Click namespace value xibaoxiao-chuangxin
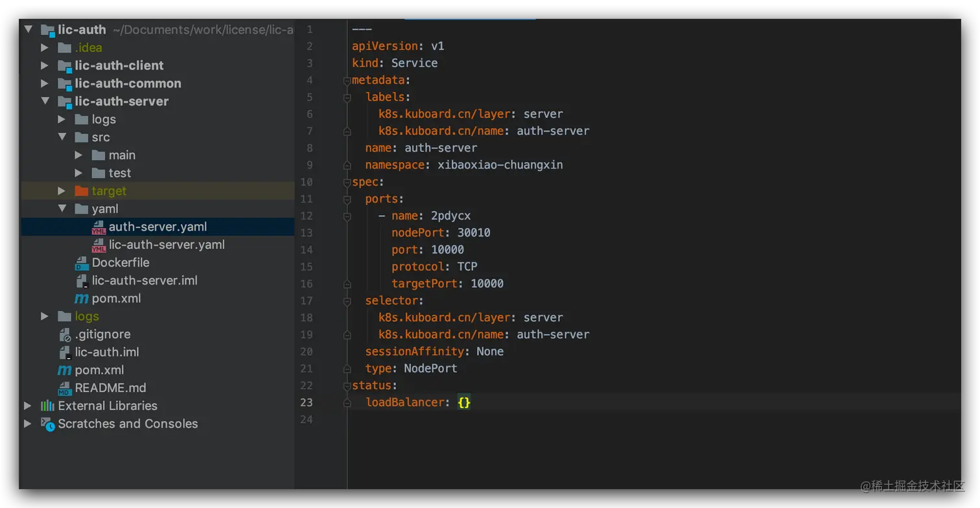Viewport: 980px width, 508px height. pos(500,165)
